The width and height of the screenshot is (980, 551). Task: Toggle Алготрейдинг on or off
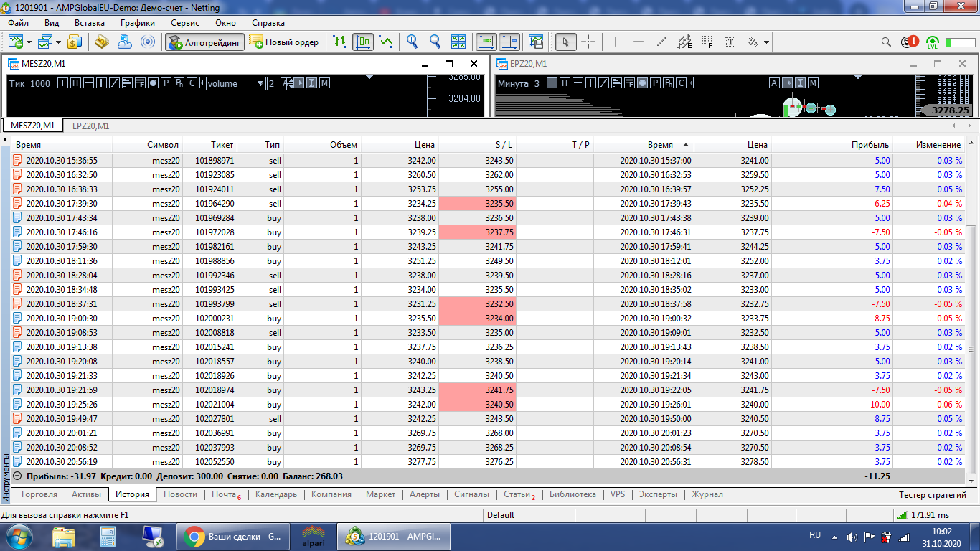(204, 42)
